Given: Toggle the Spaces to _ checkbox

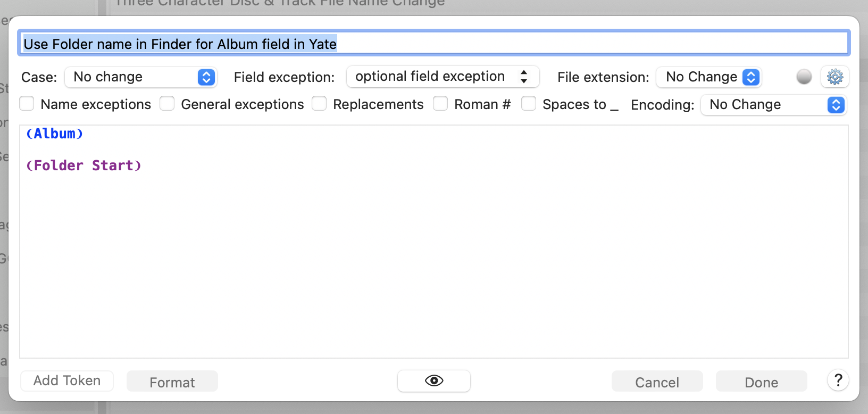Looking at the screenshot, I should coord(529,104).
